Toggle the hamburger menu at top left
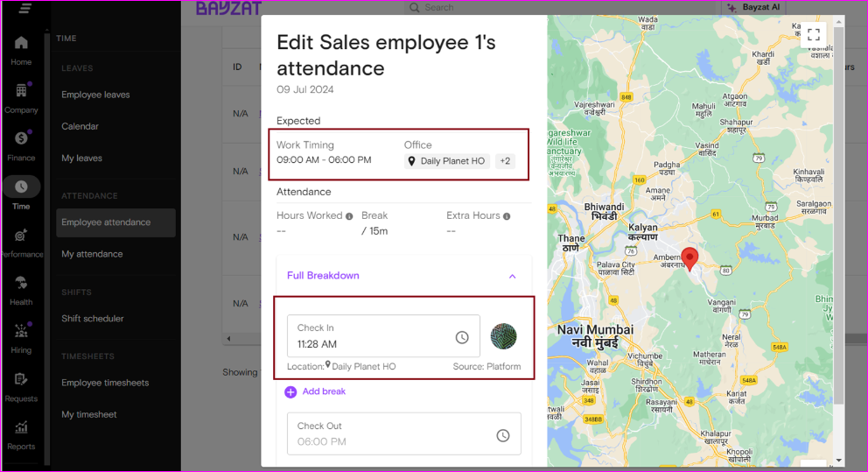The height and width of the screenshot is (472, 868). tap(24, 8)
